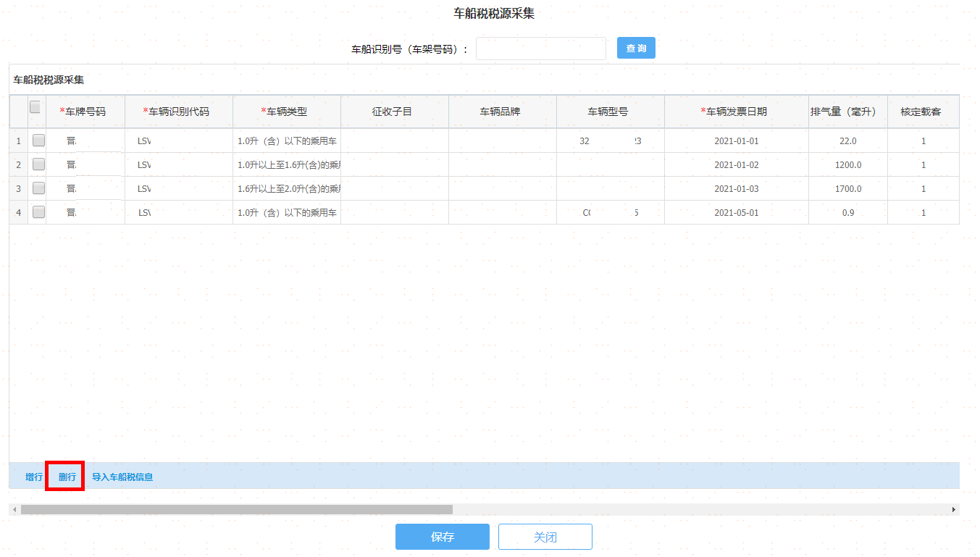This screenshot has width=980, height=557.
Task: Check the row 2 checkbox
Action: pyautogui.click(x=38, y=164)
